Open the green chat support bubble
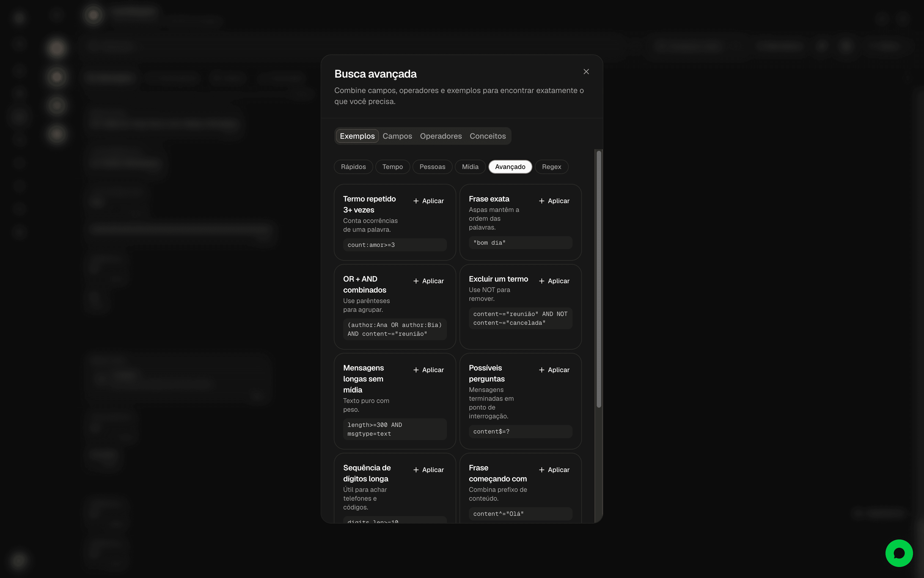The height and width of the screenshot is (578, 924). coord(899,553)
